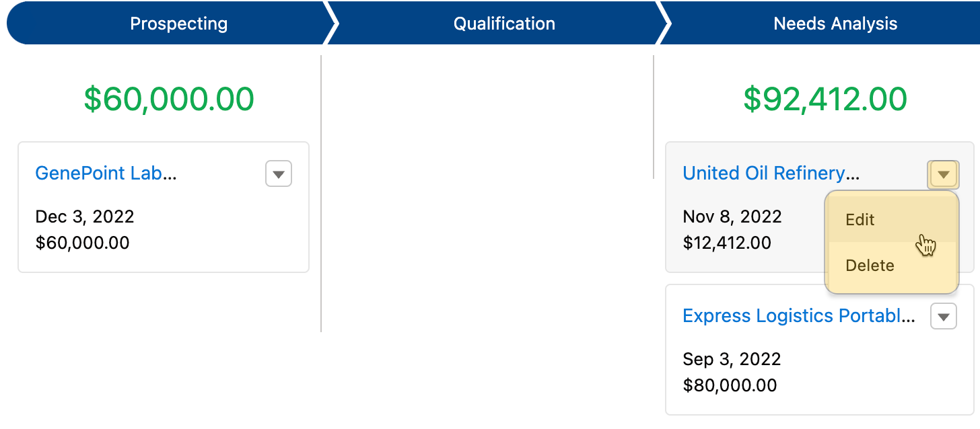Viewport: 980px width, 429px height.
Task: Click the Dec 3, 2022 close date
Action: click(85, 217)
